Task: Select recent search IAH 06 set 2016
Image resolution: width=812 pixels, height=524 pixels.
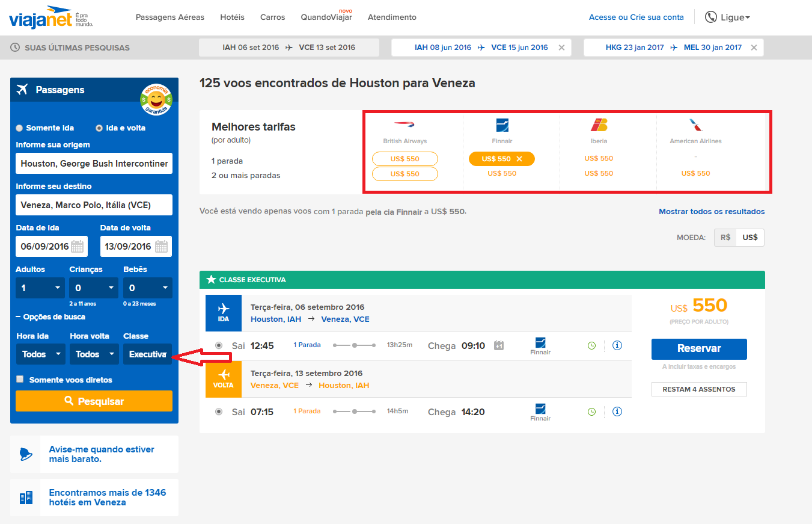Action: 289,48
